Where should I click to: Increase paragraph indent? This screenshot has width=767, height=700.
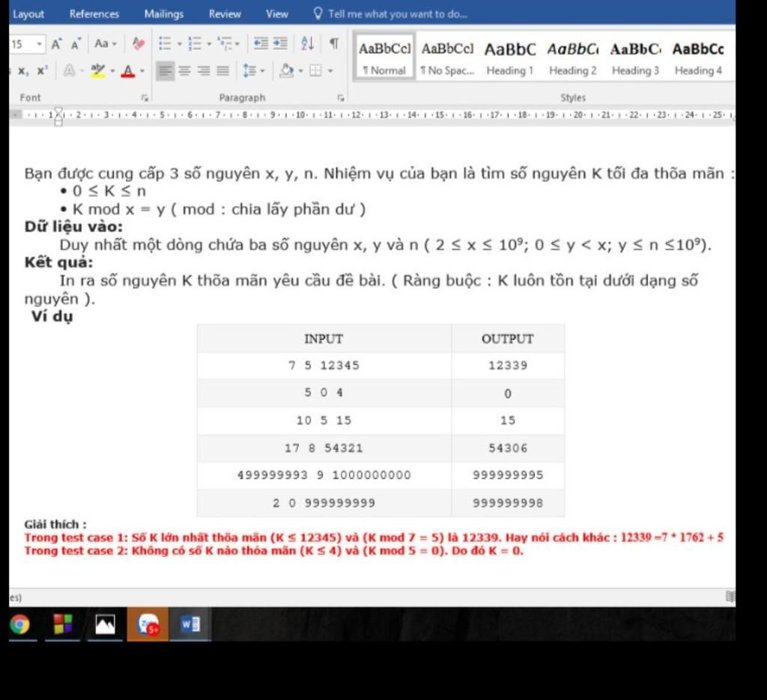coord(280,43)
